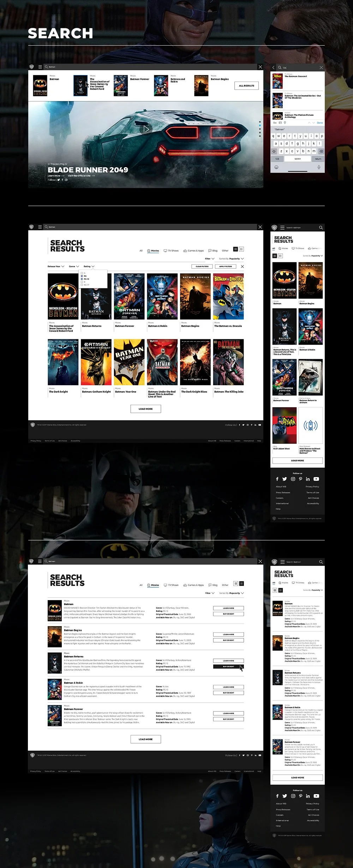This screenshot has height=868, width=353.
Task: Tap microphone icon on mobile keyboard
Action: (x=319, y=167)
